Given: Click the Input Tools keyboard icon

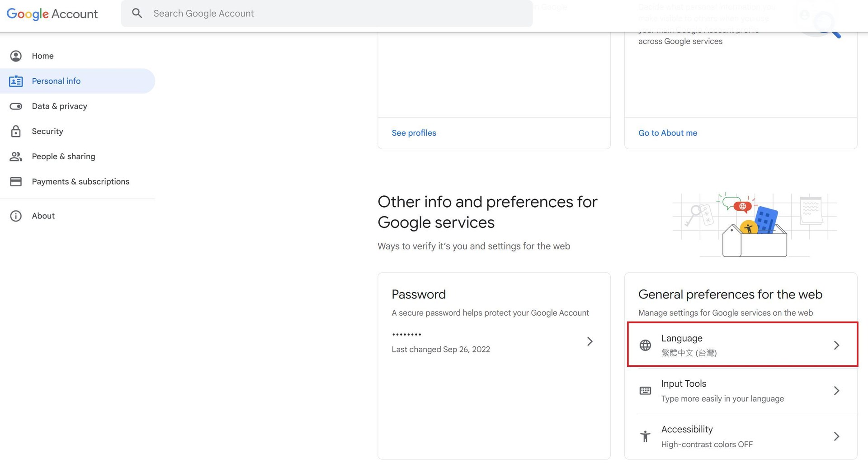Looking at the screenshot, I should (645, 391).
